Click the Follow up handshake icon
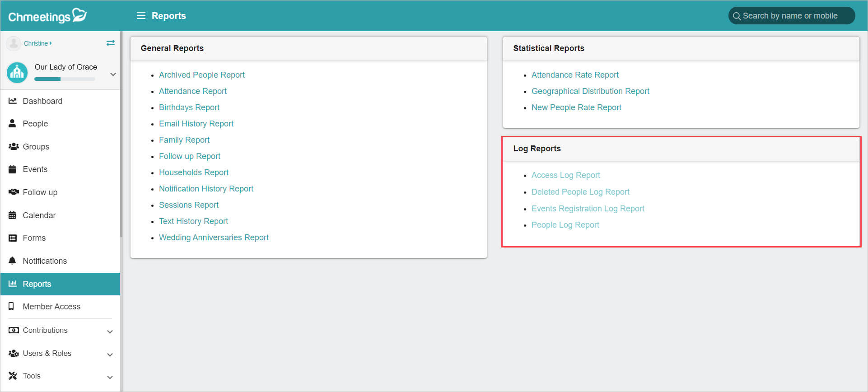This screenshot has width=868, height=392. pos(14,192)
